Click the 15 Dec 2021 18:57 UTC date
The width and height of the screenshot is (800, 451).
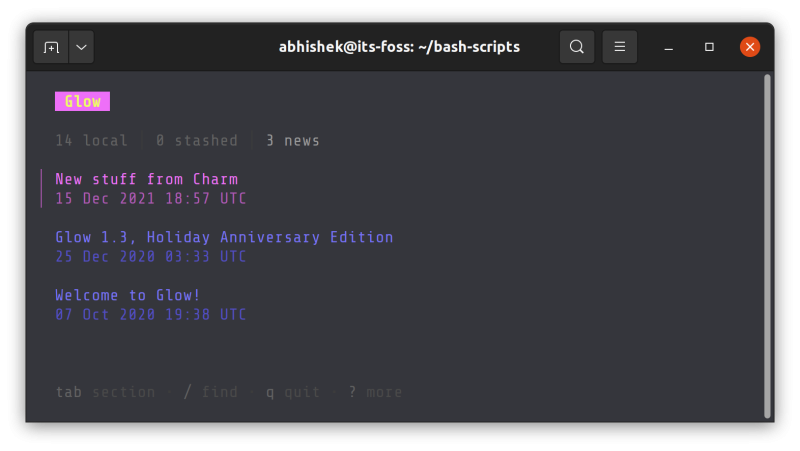click(151, 198)
